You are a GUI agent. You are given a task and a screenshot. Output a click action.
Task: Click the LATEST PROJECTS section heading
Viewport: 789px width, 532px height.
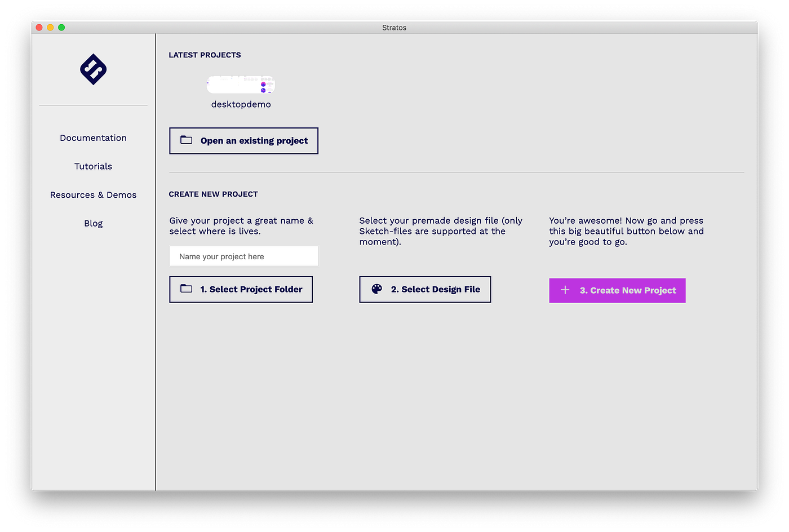(205, 55)
